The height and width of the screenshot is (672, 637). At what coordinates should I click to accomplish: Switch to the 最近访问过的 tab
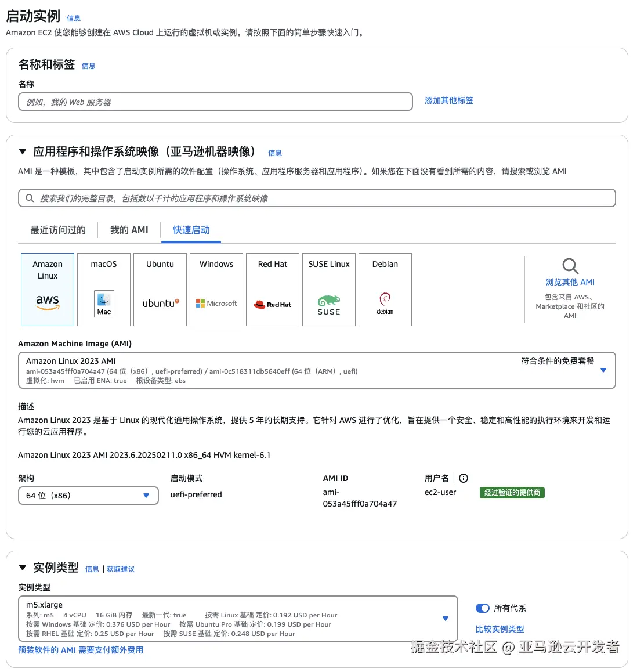(58, 230)
